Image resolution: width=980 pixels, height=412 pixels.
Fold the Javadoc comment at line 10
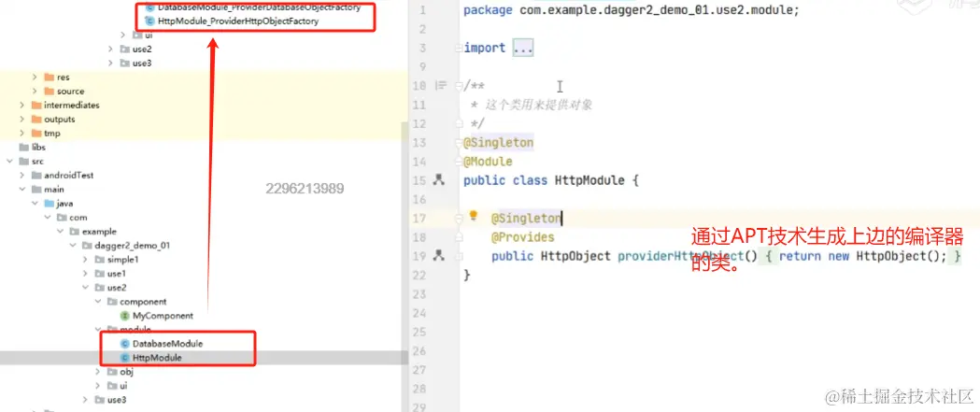pyautogui.click(x=459, y=86)
